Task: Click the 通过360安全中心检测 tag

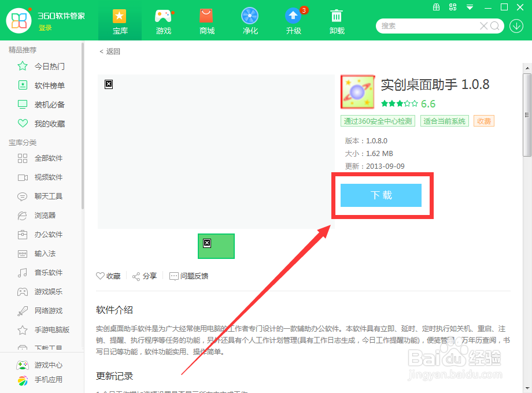Action: 378,121
